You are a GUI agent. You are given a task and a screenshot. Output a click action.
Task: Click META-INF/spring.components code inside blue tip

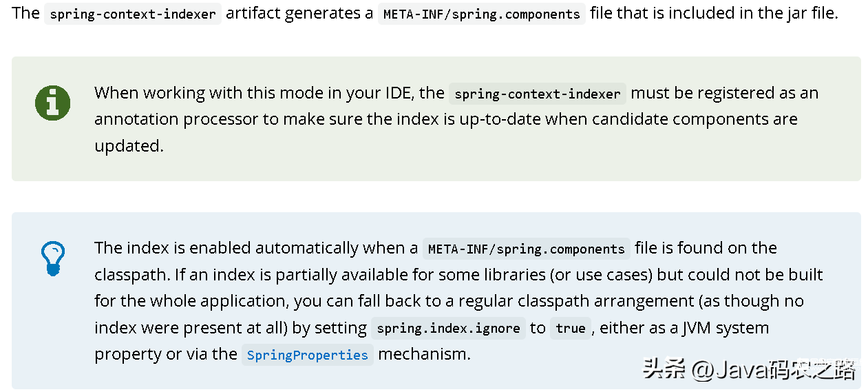point(527,249)
